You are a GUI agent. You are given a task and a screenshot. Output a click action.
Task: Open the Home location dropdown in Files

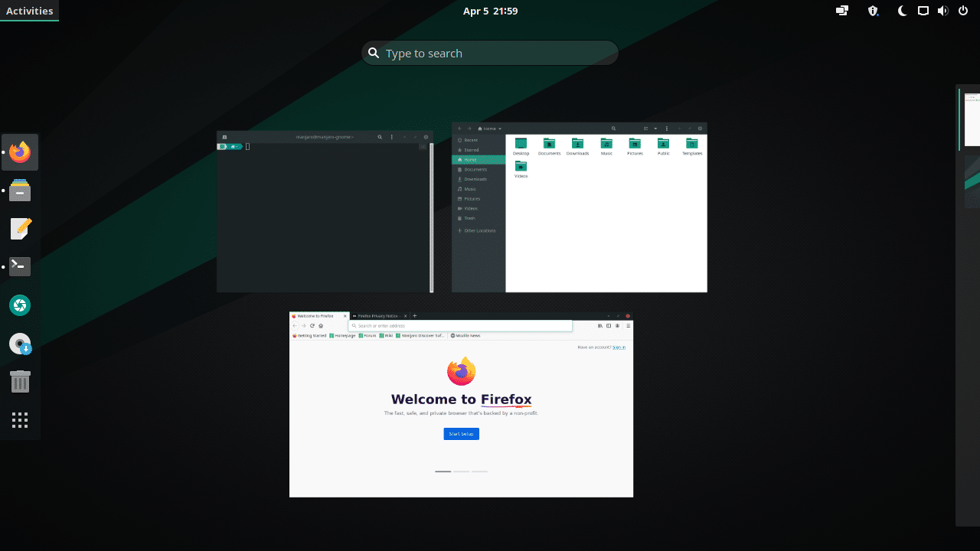click(x=490, y=128)
